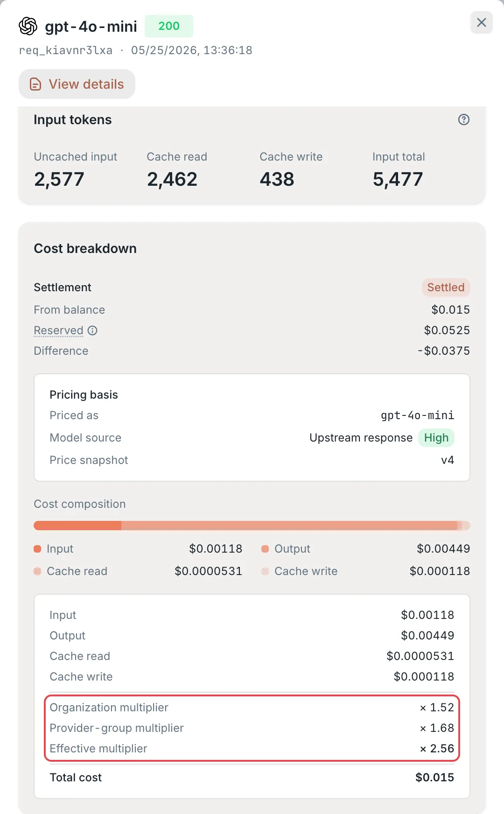
Task: Click the OpenAI logo icon
Action: pyautogui.click(x=28, y=26)
